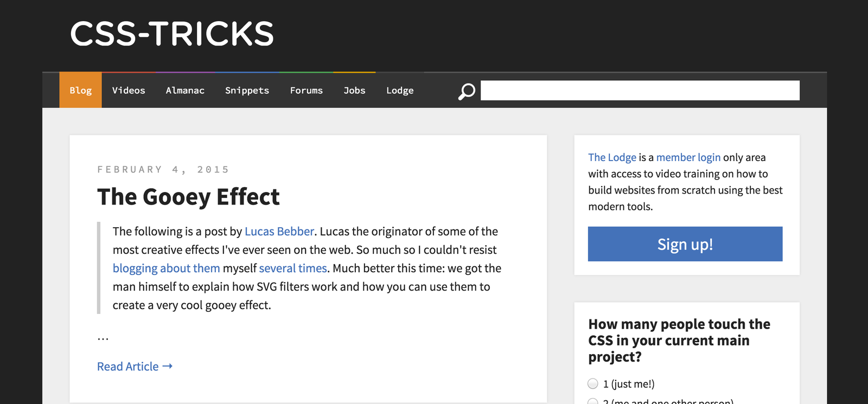Open the Blog nav tab
Viewport: 868px width, 404px height.
80,90
